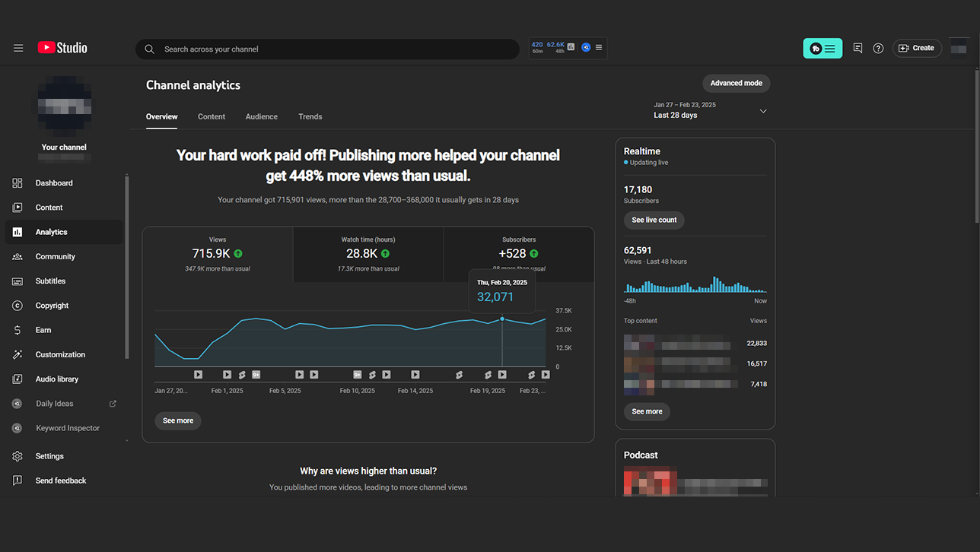Open the hamburger navigation menu
Screen dimensions: 980x552
(18, 48)
